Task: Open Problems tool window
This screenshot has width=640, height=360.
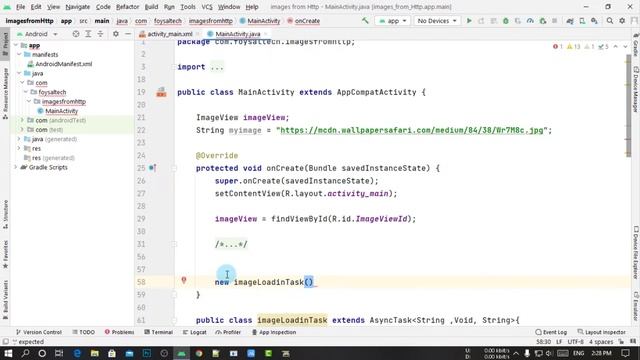Action: (x=120, y=332)
